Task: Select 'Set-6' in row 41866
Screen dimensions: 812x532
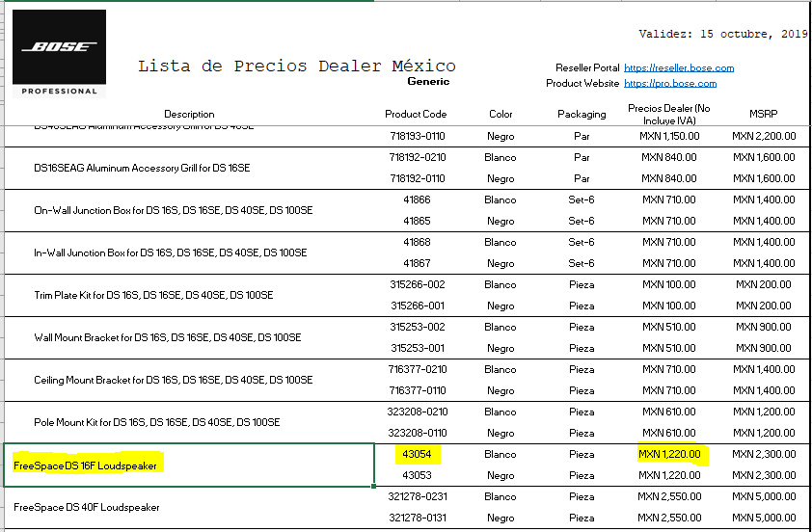Action: coord(582,199)
